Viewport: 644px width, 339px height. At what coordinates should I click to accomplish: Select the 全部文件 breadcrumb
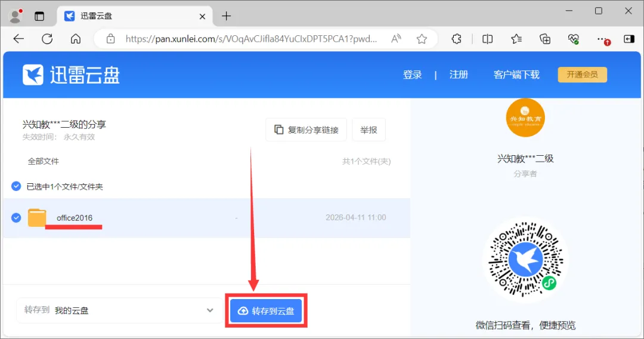[x=43, y=162]
